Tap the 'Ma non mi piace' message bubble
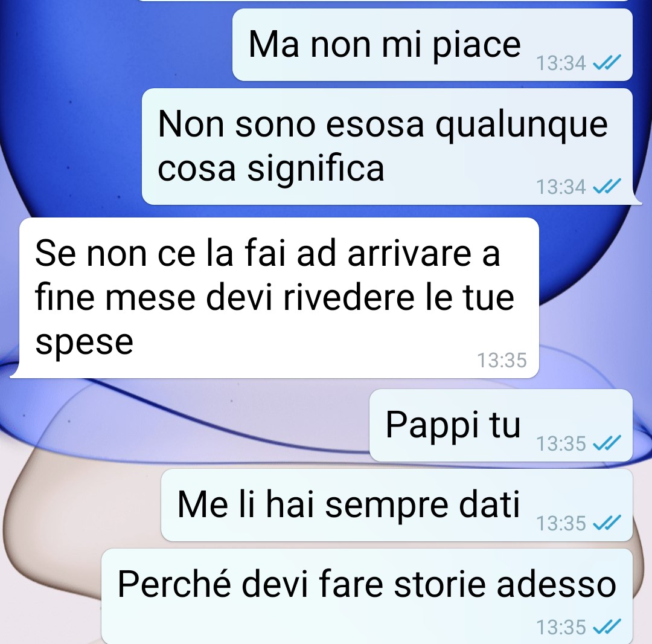The width and height of the screenshot is (652, 644). click(432, 45)
